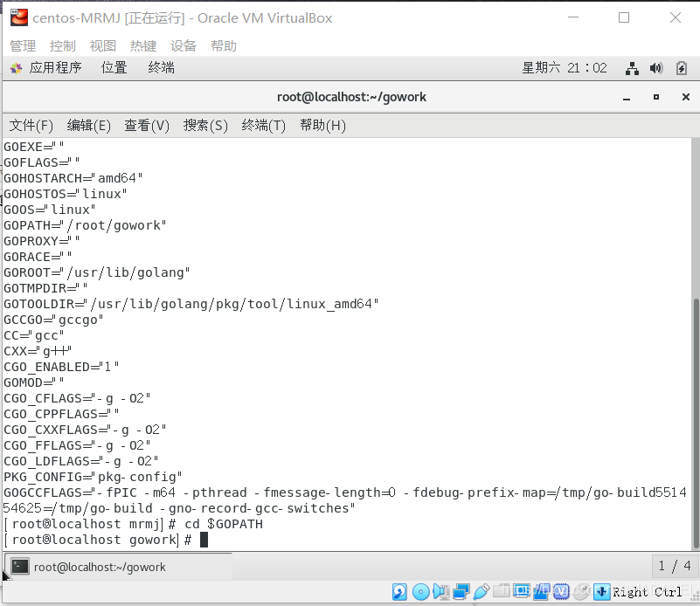Click the GOOS="linux" line

coord(50,210)
